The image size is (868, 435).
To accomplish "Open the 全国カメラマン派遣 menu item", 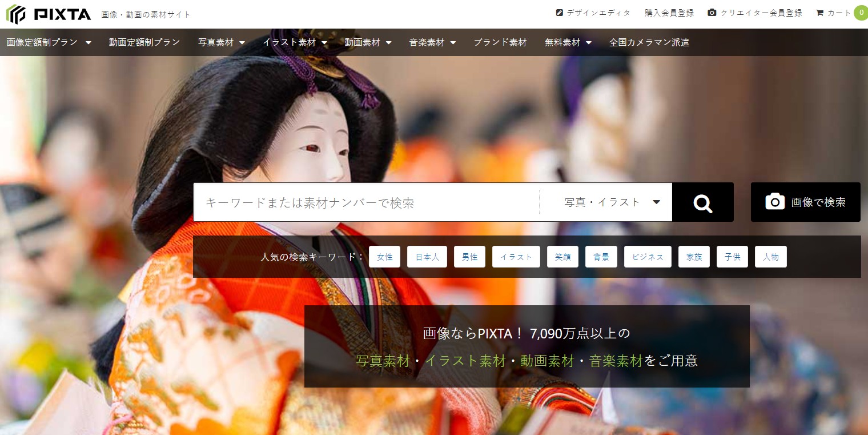I will (x=649, y=42).
